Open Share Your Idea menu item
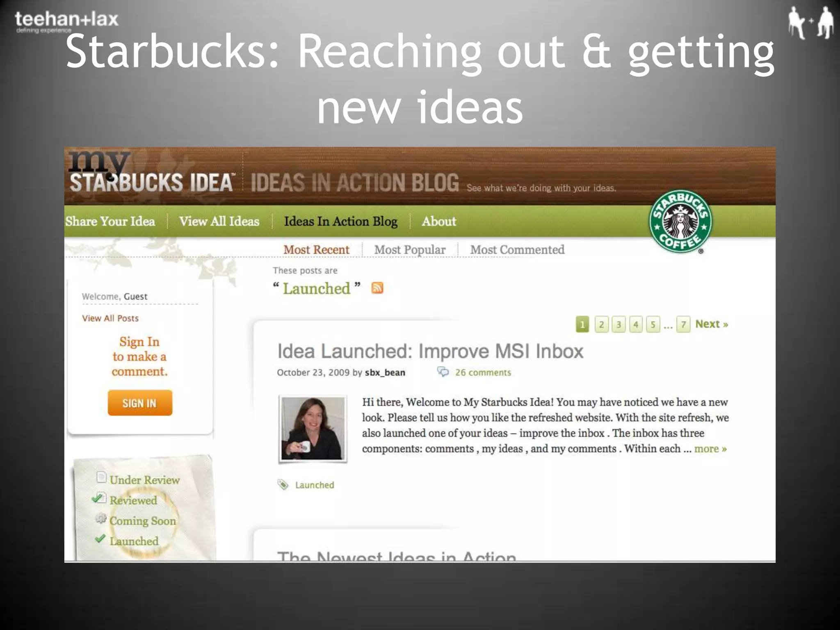840x630 pixels. click(x=110, y=221)
